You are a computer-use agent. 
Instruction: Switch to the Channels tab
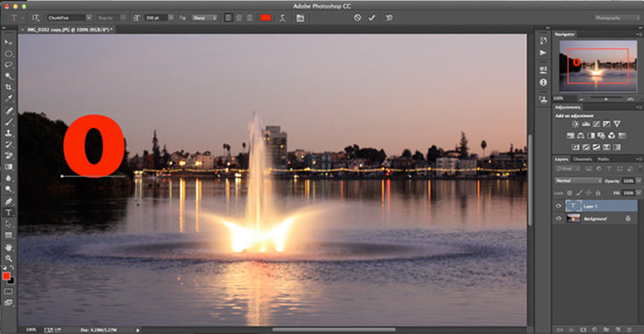pos(582,159)
